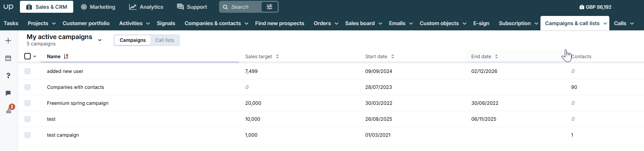Expand the Sales board menu chevron
This screenshot has height=151, width=644.
[380, 24]
